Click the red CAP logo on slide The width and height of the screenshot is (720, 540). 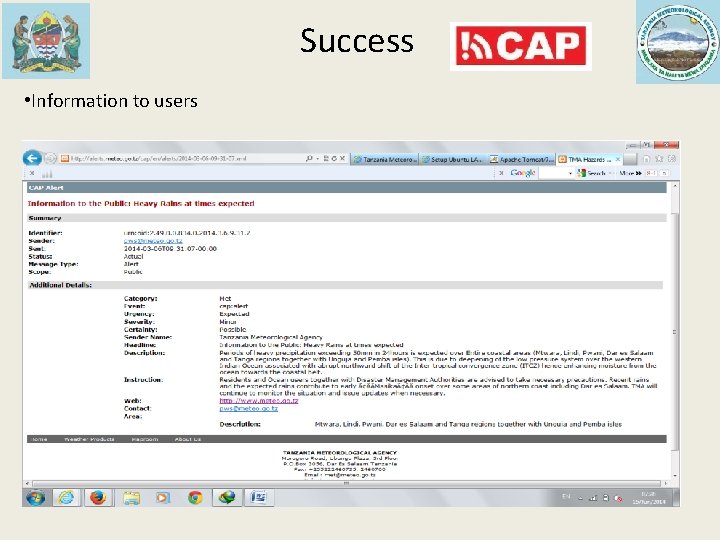(x=521, y=46)
